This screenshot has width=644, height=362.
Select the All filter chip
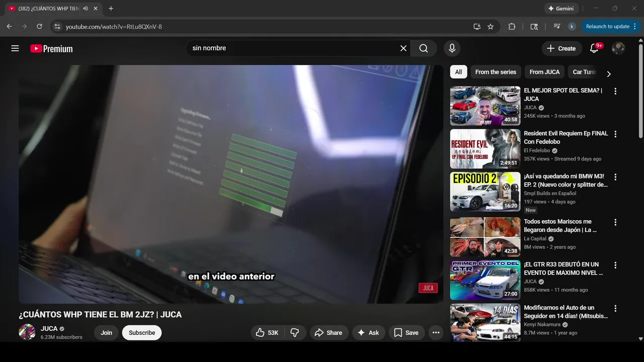pos(458,72)
